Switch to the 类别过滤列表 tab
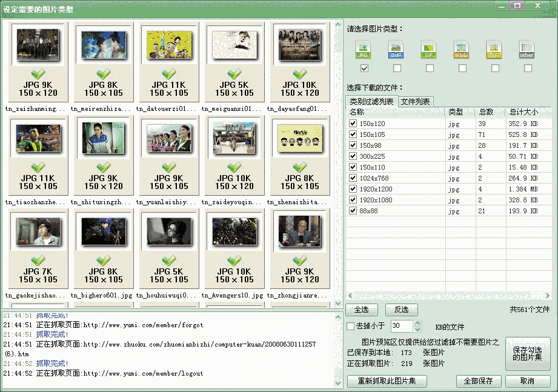The height and width of the screenshot is (392, 558). point(370,102)
